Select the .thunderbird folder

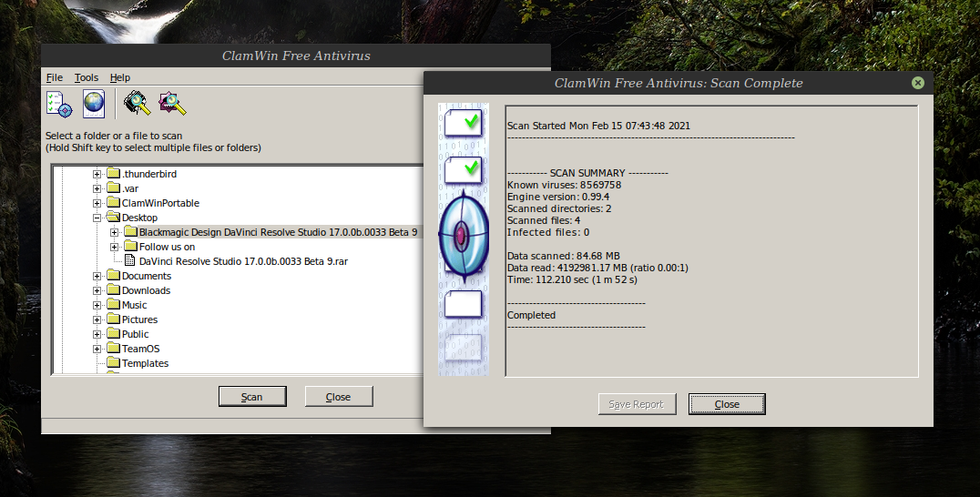148,174
